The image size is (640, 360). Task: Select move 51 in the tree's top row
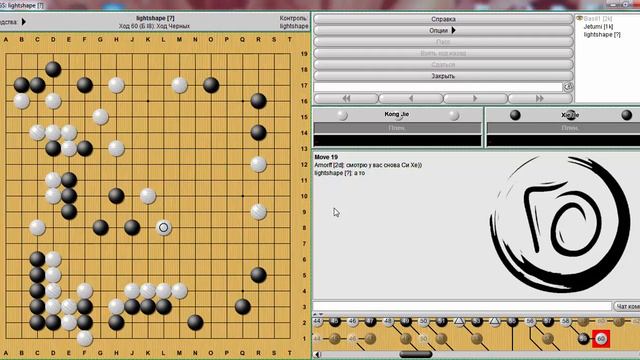point(441,322)
